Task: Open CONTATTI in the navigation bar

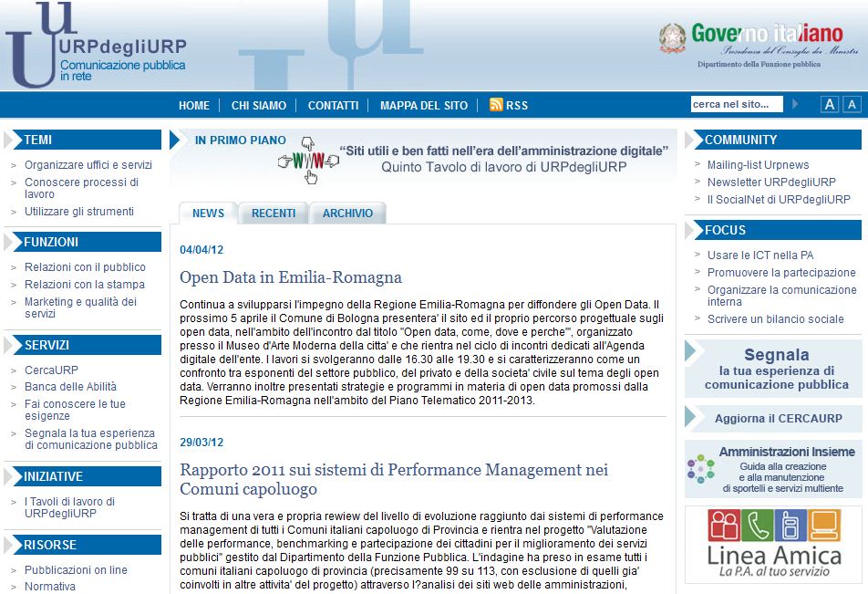Action: [334, 105]
